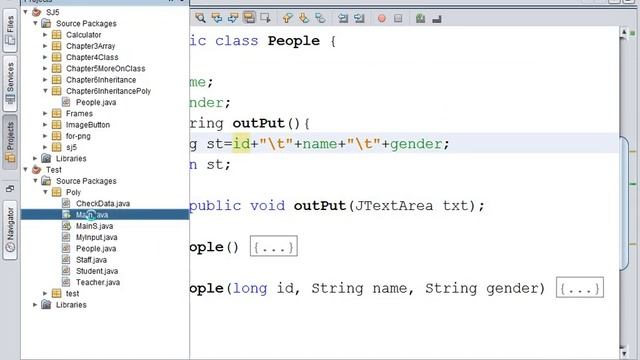Select Student.java in Poly package
Image resolution: width=640 pixels, height=360 pixels.
[97, 271]
